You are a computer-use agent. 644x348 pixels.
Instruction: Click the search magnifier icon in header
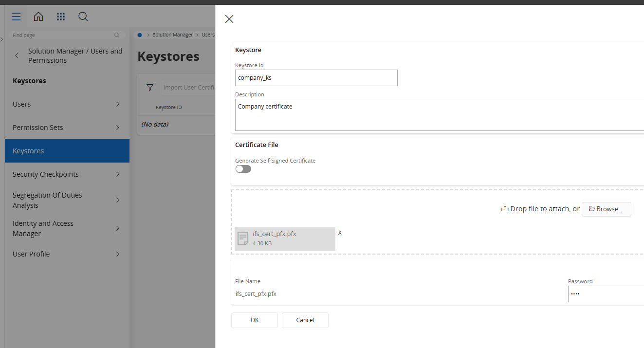83,17
